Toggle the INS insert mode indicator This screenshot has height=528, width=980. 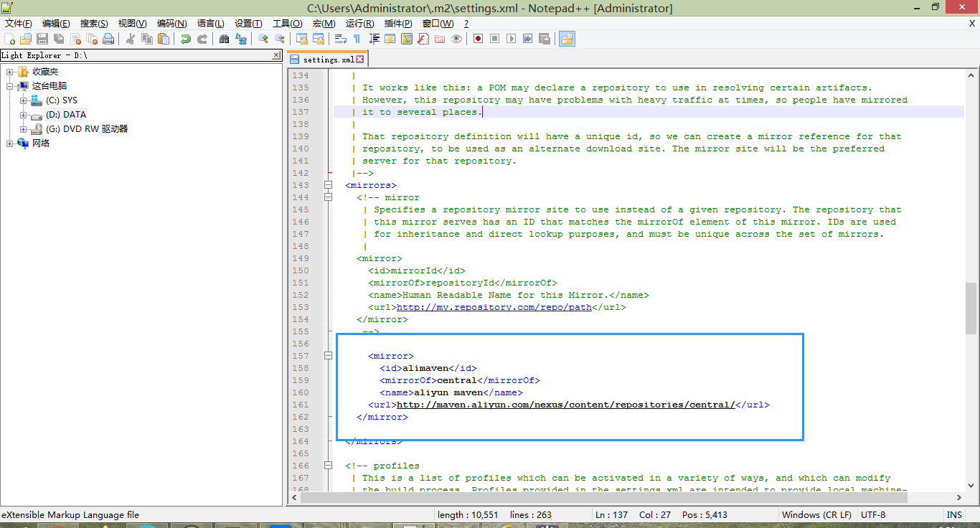[x=954, y=514]
